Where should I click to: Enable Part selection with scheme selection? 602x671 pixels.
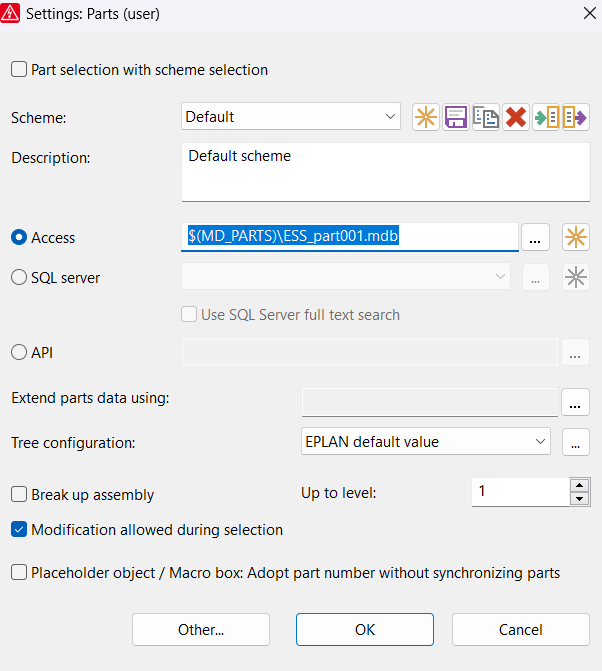[19, 69]
